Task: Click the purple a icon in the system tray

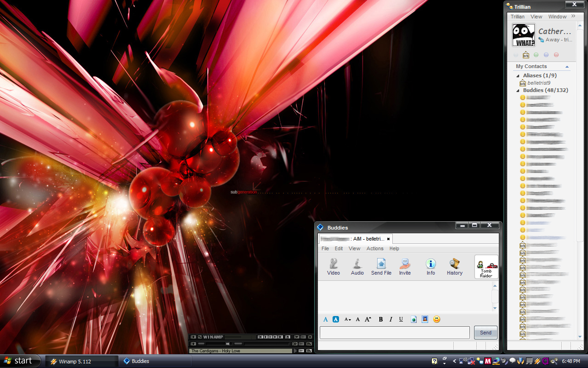Action: pyautogui.click(x=545, y=361)
